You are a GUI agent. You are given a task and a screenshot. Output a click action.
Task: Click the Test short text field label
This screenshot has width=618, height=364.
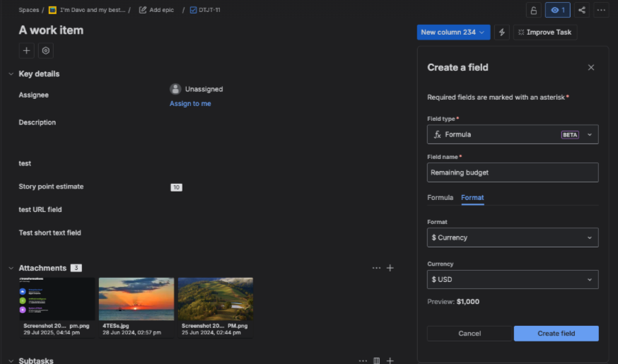point(49,233)
